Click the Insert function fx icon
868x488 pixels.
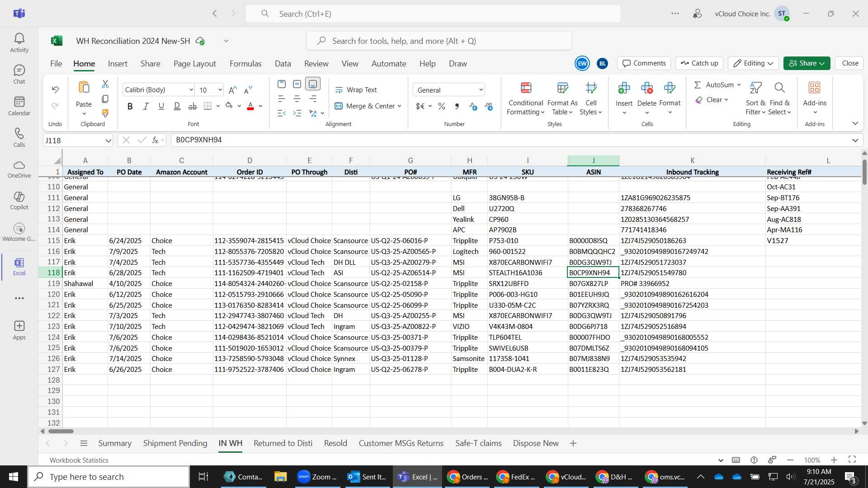coord(155,140)
